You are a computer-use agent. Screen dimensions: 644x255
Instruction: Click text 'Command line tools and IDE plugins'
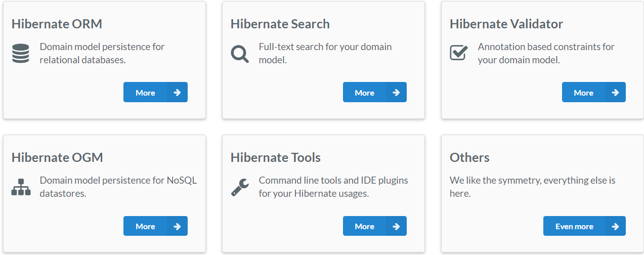point(333,180)
